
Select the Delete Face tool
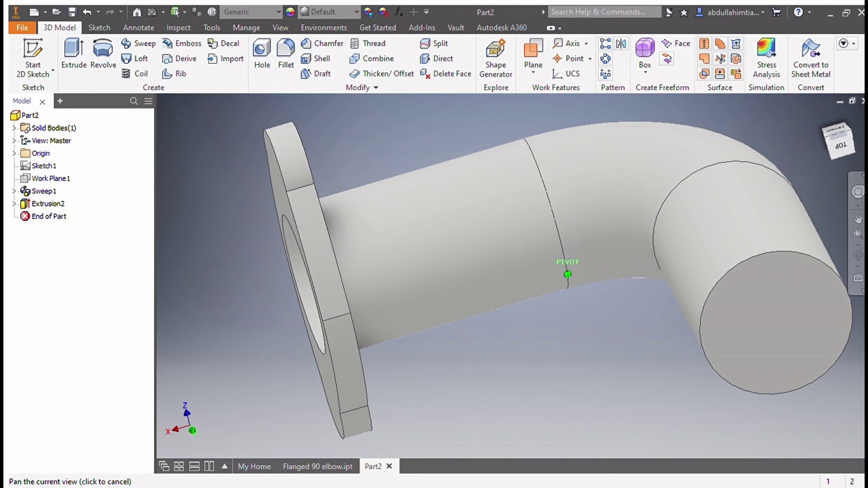pos(446,73)
